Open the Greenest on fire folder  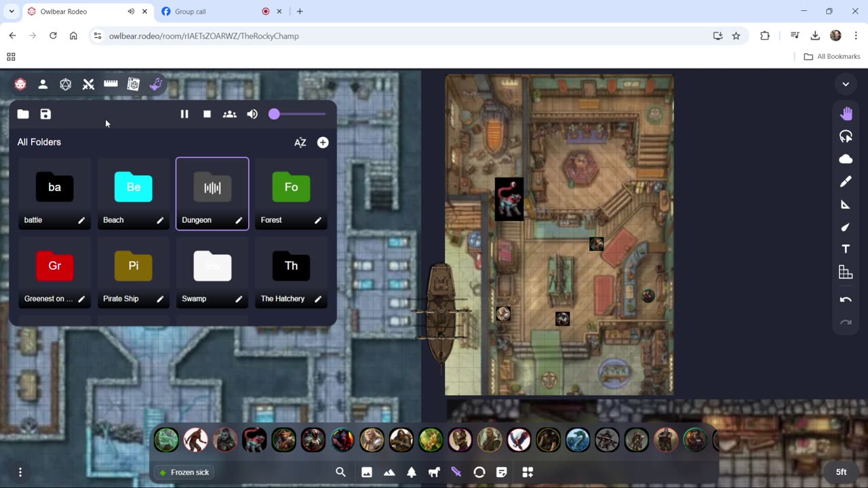pos(55,272)
